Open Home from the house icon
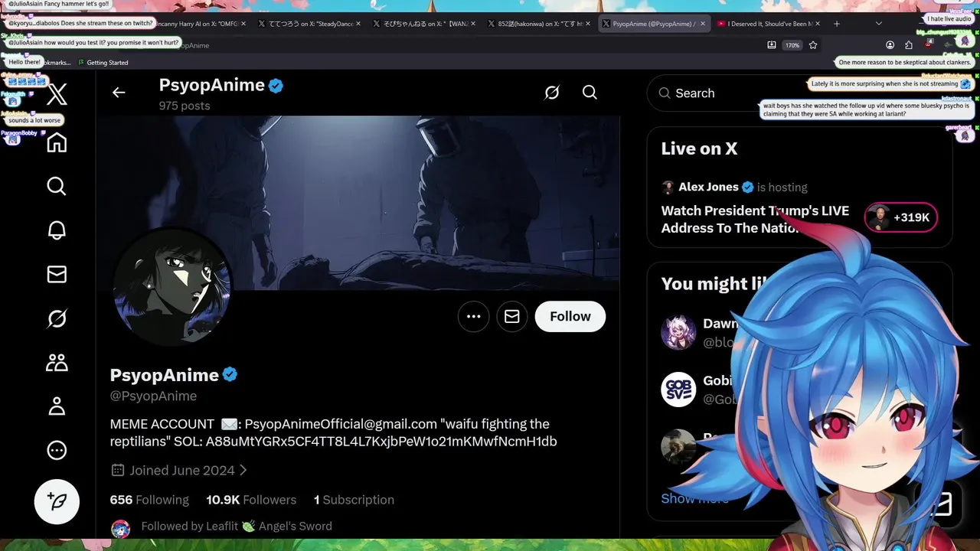The height and width of the screenshot is (551, 980). (x=57, y=142)
